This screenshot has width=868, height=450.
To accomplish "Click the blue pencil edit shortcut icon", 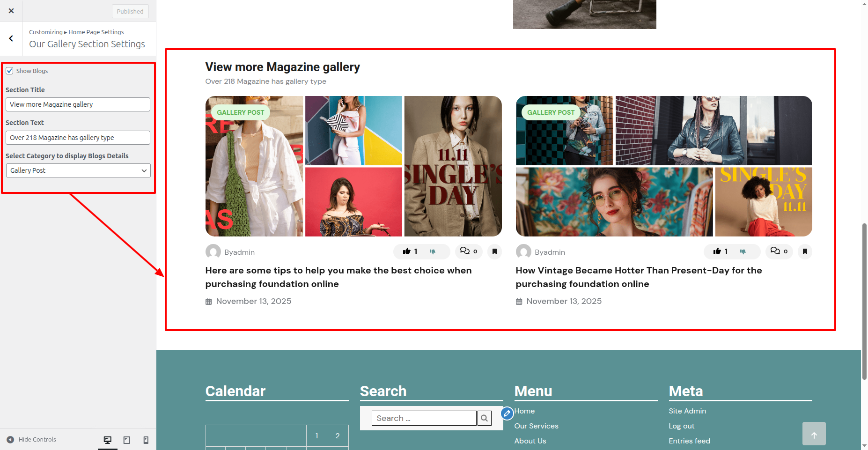I will (x=507, y=413).
